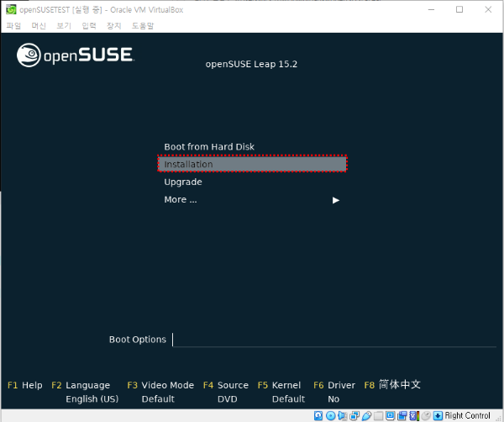Click the Default value under Video Mode
Viewport: 504px width, 422px height.
coord(158,398)
